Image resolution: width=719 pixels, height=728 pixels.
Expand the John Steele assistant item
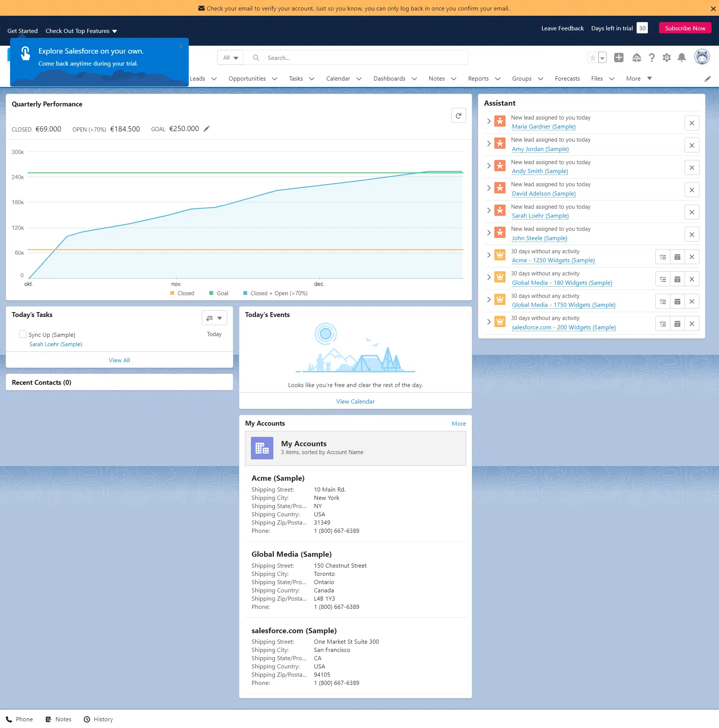coord(488,233)
